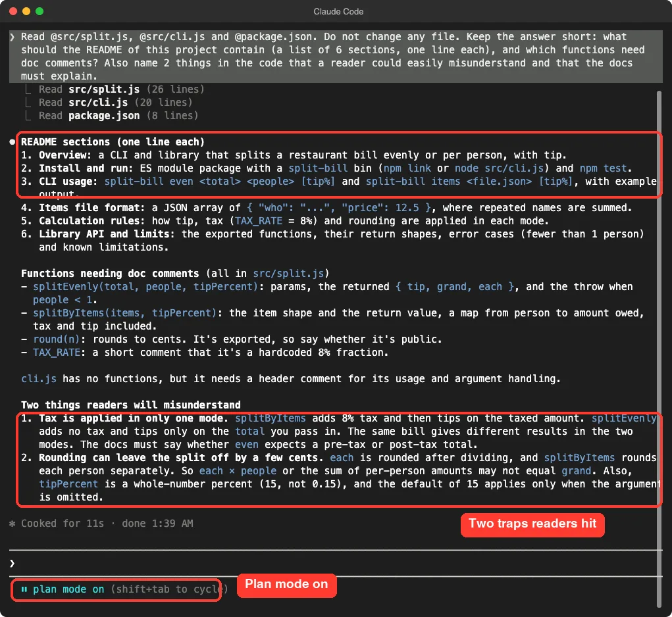Click the green maximize window button
Screen dimensions: 672x617
39,11
